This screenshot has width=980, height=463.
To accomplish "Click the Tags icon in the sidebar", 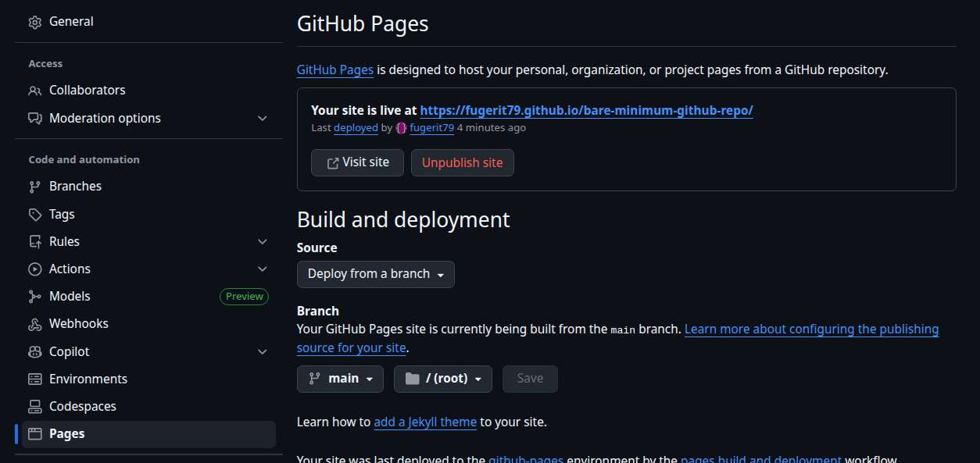I will click(x=34, y=213).
